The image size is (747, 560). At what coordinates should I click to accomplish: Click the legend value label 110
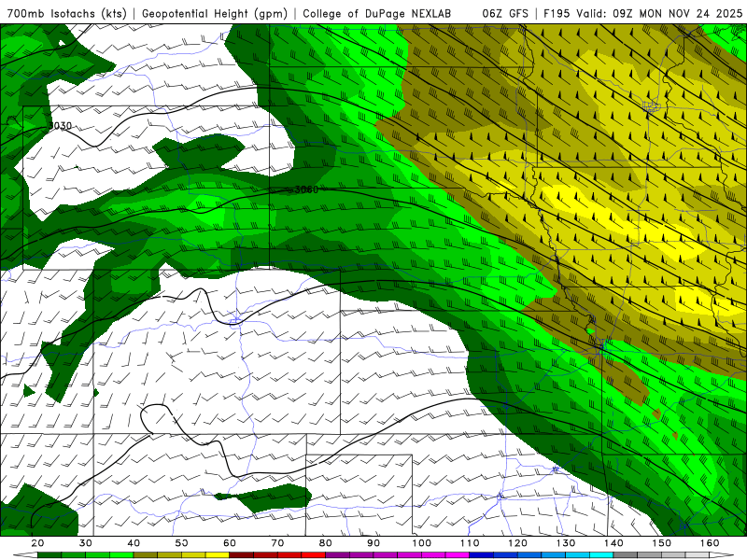[x=470, y=543]
